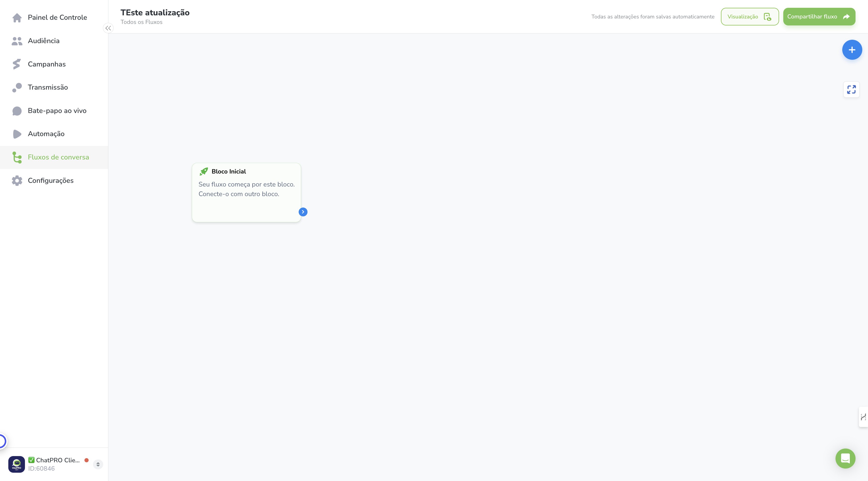This screenshot has height=481, width=868.
Task: Click the 'Seu fluxo começa por este bloco.' text
Action: tap(247, 184)
